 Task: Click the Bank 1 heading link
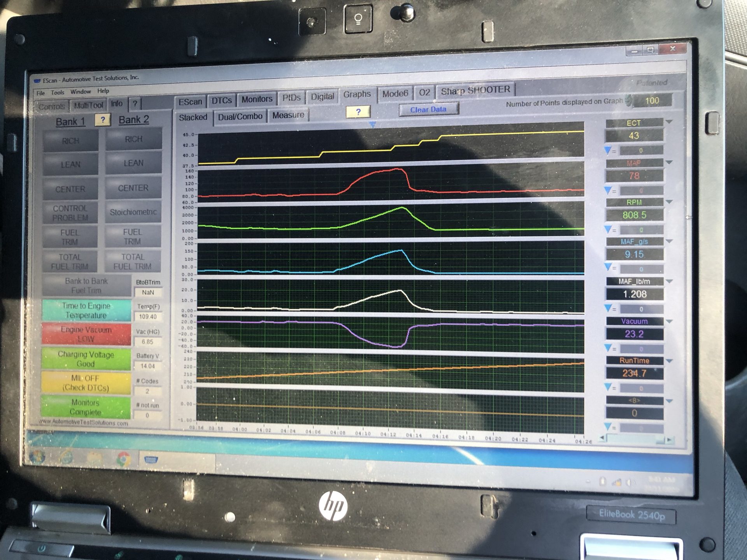coord(70,122)
